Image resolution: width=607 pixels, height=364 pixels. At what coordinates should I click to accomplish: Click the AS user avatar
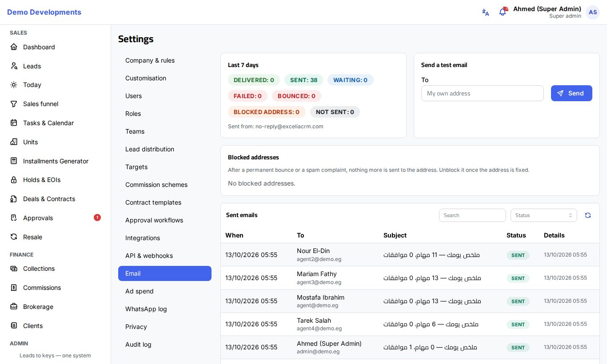click(x=593, y=12)
